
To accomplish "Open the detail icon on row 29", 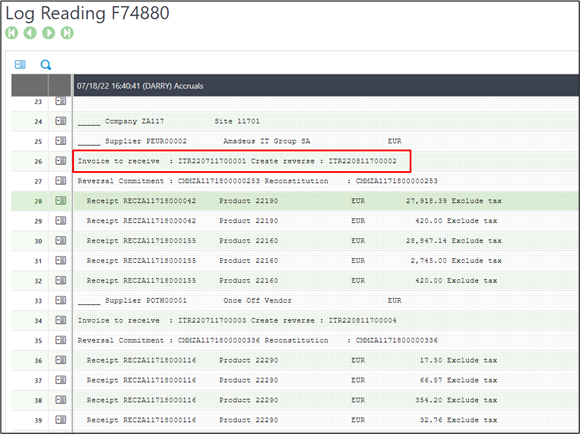I will click(x=61, y=221).
